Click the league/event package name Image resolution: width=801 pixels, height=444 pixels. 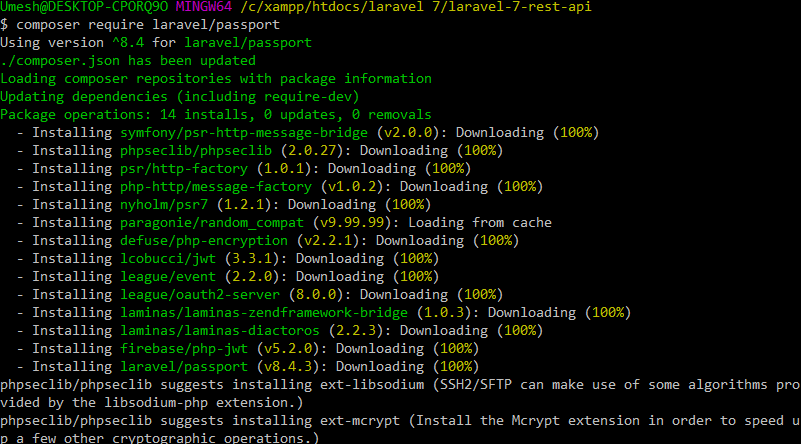coord(168,276)
